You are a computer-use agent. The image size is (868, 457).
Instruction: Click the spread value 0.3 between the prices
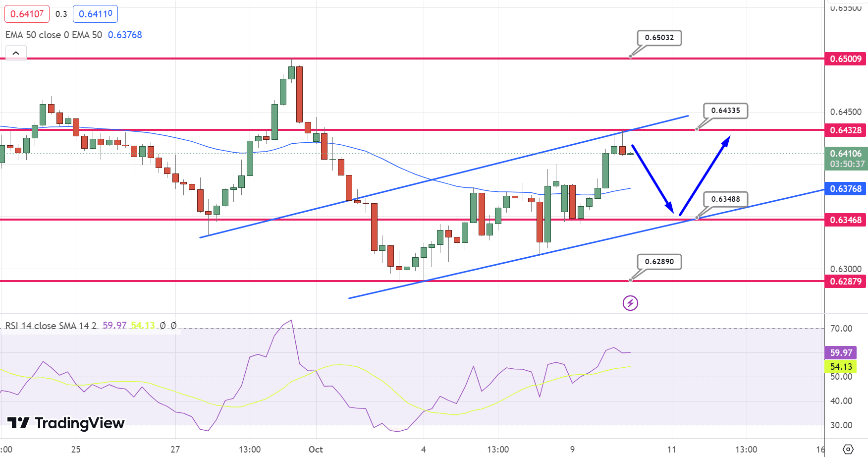point(61,14)
